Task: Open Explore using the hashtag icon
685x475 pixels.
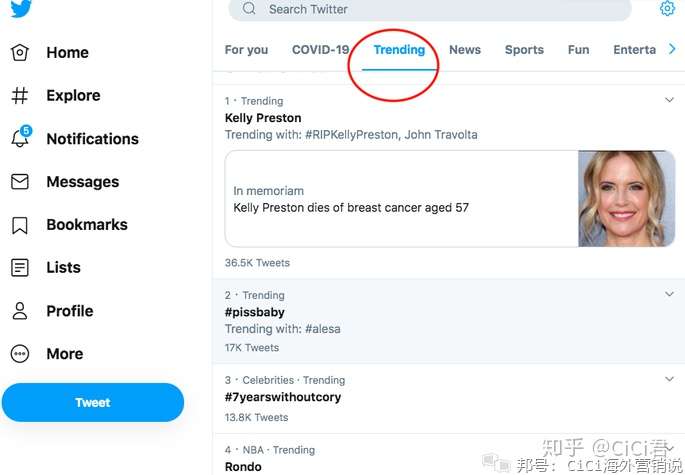Action: pos(20,95)
